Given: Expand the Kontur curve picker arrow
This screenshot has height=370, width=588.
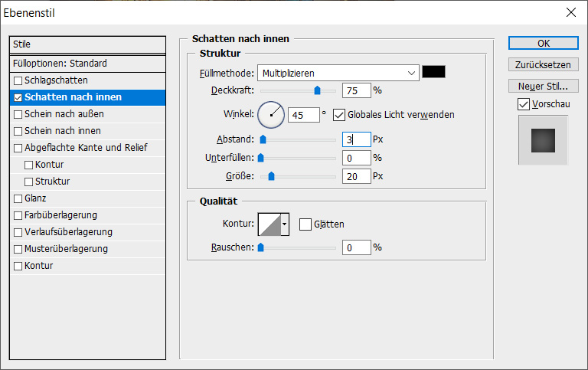Looking at the screenshot, I should 285,224.
